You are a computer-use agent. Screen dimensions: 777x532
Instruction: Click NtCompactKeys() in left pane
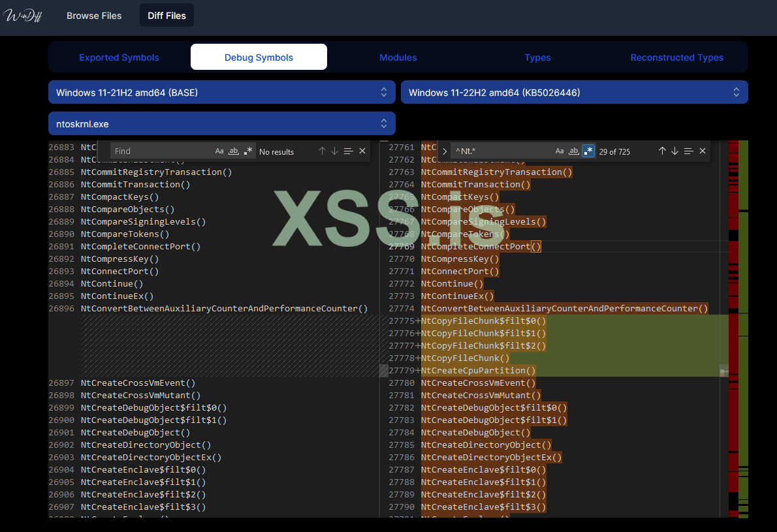tap(119, 197)
